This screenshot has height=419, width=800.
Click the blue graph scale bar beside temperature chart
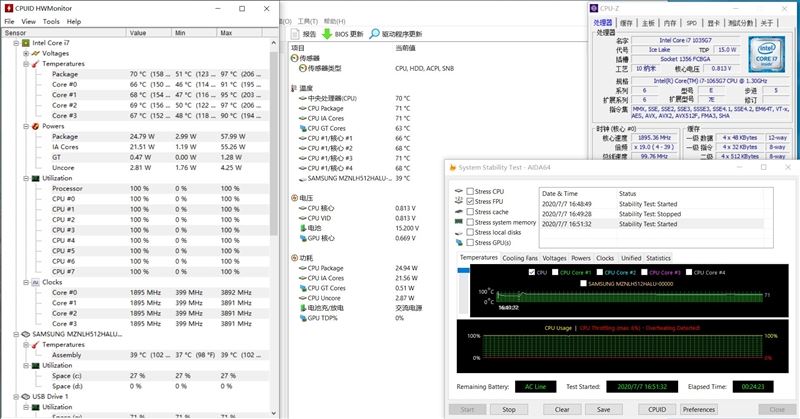pyautogui.click(x=463, y=270)
